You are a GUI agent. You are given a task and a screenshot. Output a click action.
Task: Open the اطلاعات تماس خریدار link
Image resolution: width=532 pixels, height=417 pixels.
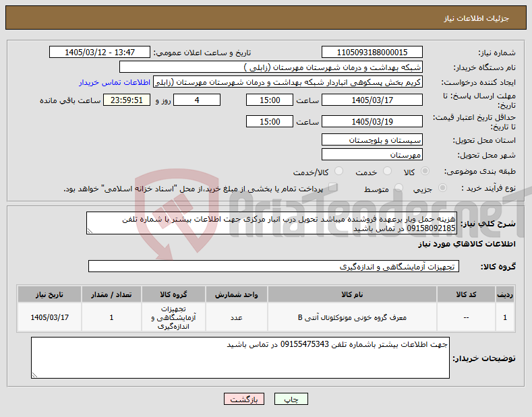[115, 82]
